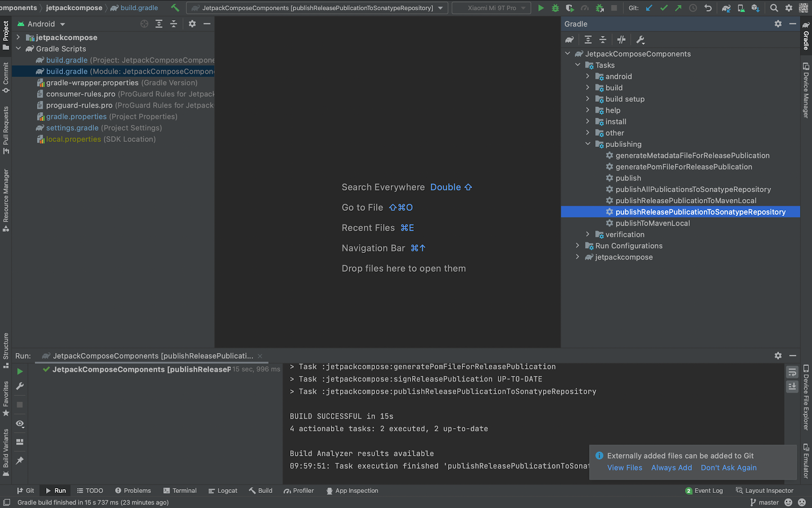Pin the Run tab with pin icon
Viewport: 812px width, 508px height.
[20, 460]
